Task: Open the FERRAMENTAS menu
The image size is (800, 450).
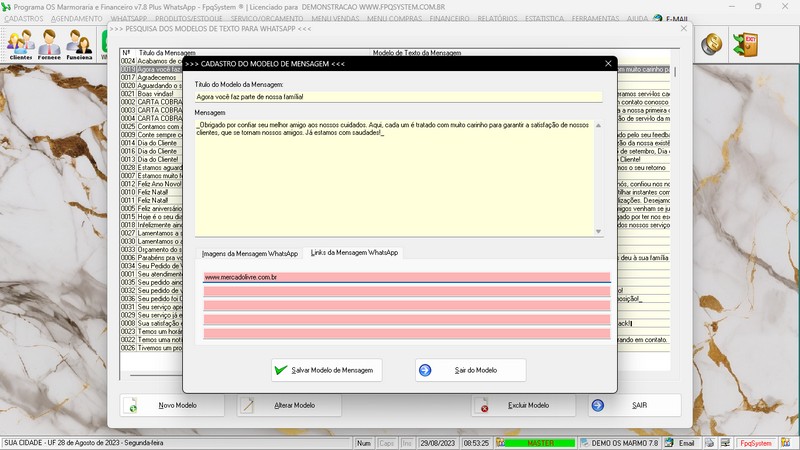Action: 595,18
